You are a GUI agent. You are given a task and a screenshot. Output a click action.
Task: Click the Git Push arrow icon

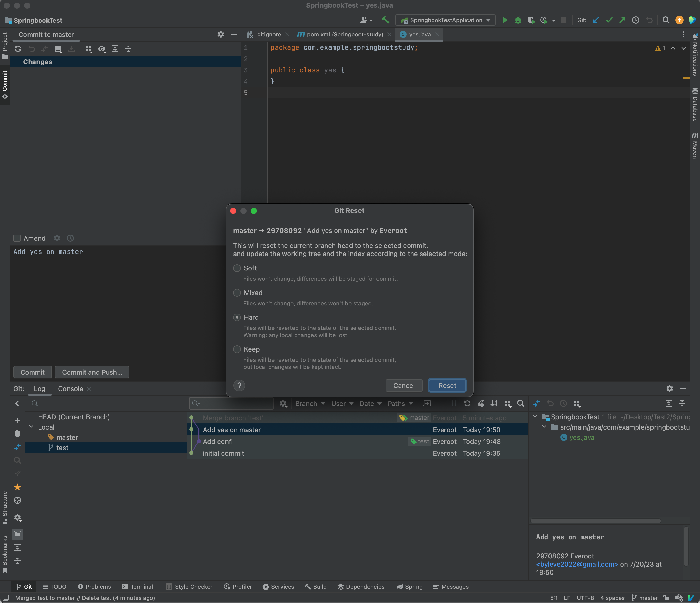(x=622, y=20)
